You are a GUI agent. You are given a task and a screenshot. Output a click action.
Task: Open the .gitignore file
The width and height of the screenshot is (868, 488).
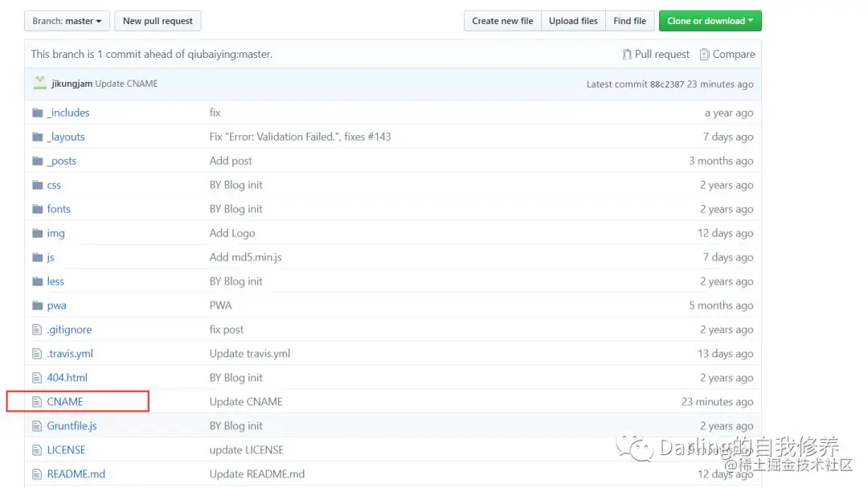(69, 330)
